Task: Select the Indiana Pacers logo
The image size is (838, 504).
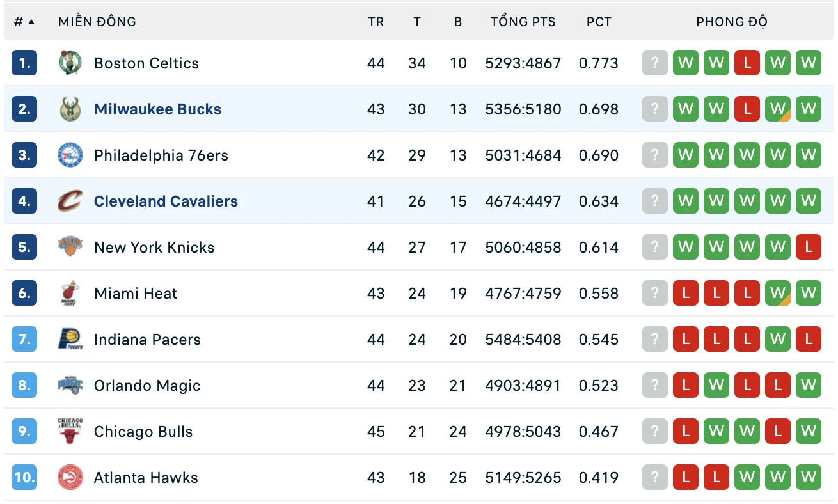Action: coord(70,340)
